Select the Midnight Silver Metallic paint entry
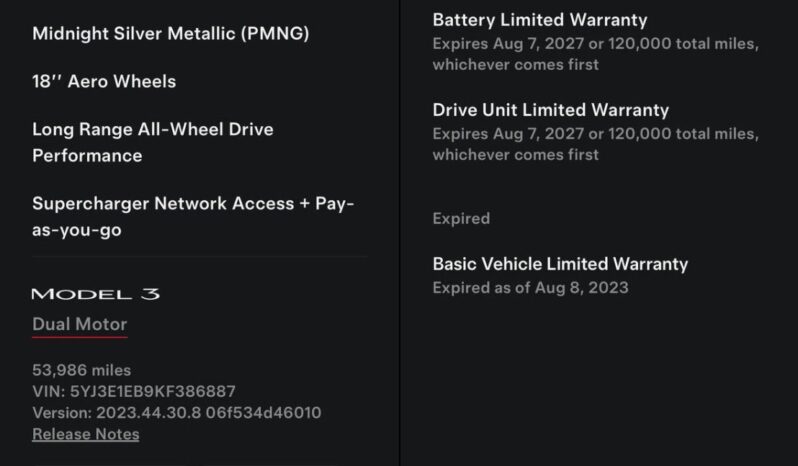This screenshot has height=466, width=798. pos(170,33)
